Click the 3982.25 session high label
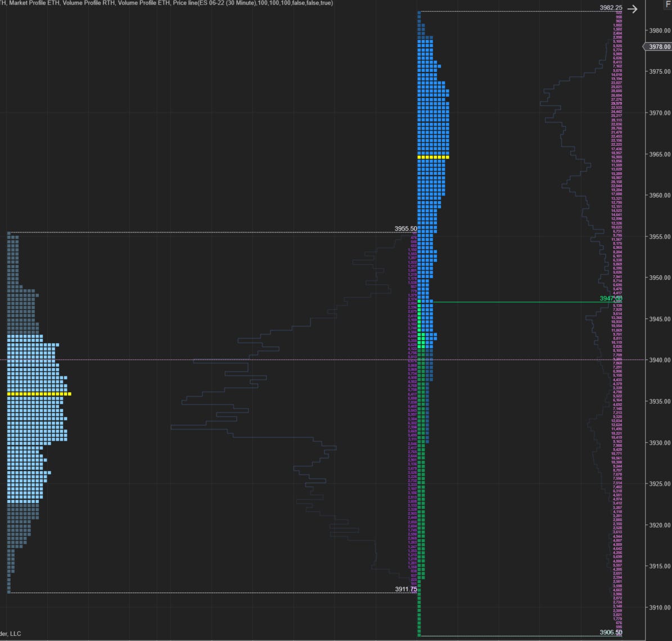Viewport: 672px width, 641px height. click(x=611, y=8)
